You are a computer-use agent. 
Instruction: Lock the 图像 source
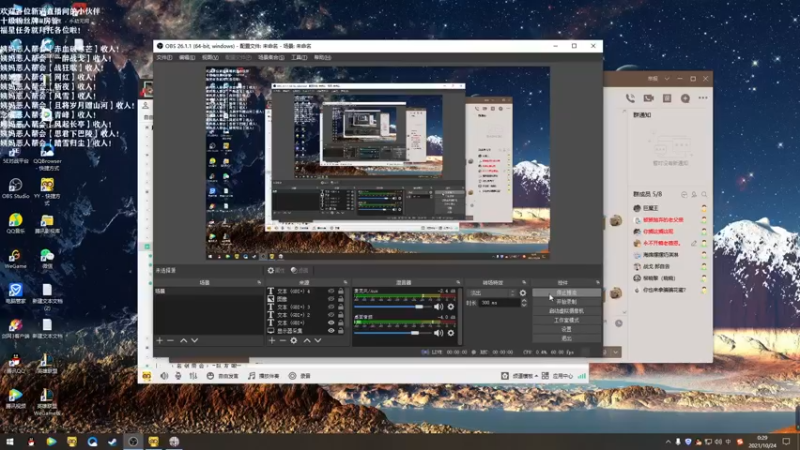341,299
